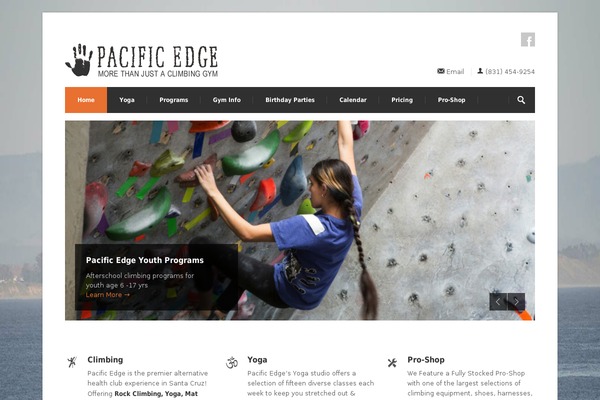600x400 pixels.
Task: Click the Pacific Edge handprint logo
Action: 142,60
